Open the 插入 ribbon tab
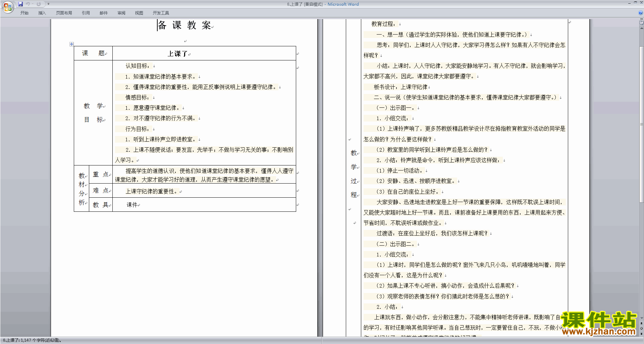Viewport: 644px width, 344px height. click(x=42, y=13)
